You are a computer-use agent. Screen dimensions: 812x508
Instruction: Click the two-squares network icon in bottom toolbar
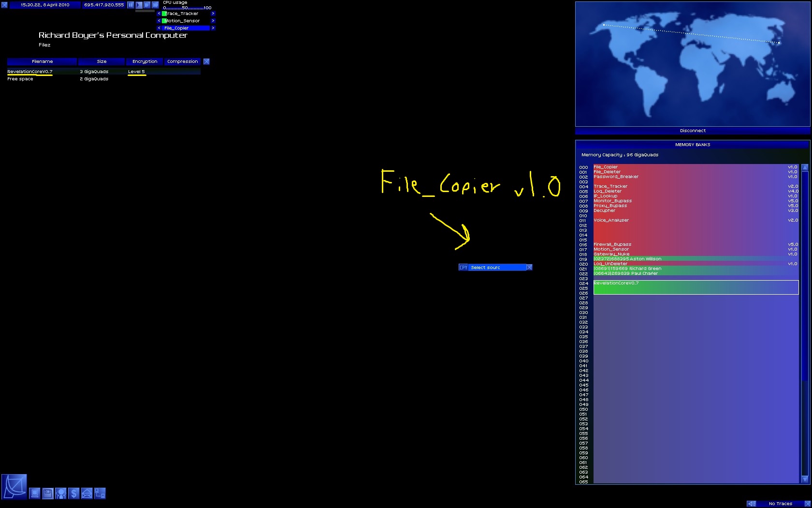[100, 493]
